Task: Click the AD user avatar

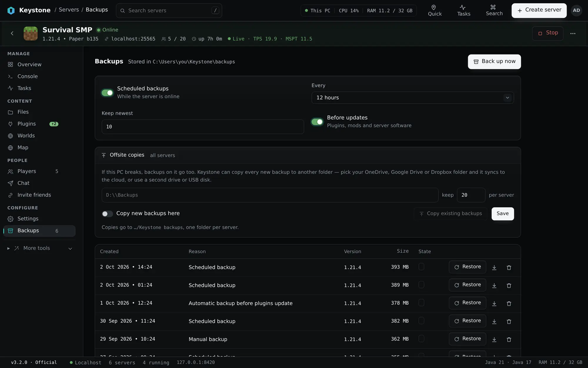Action: click(x=576, y=10)
